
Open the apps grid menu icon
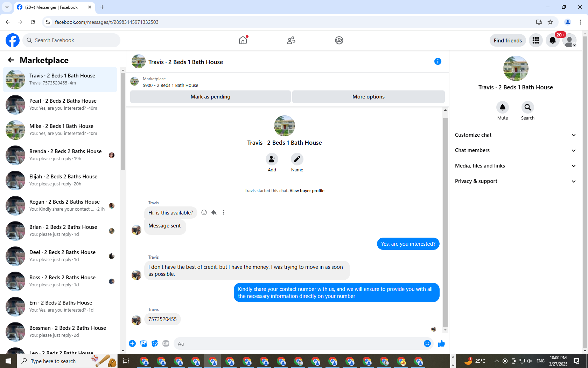point(536,40)
